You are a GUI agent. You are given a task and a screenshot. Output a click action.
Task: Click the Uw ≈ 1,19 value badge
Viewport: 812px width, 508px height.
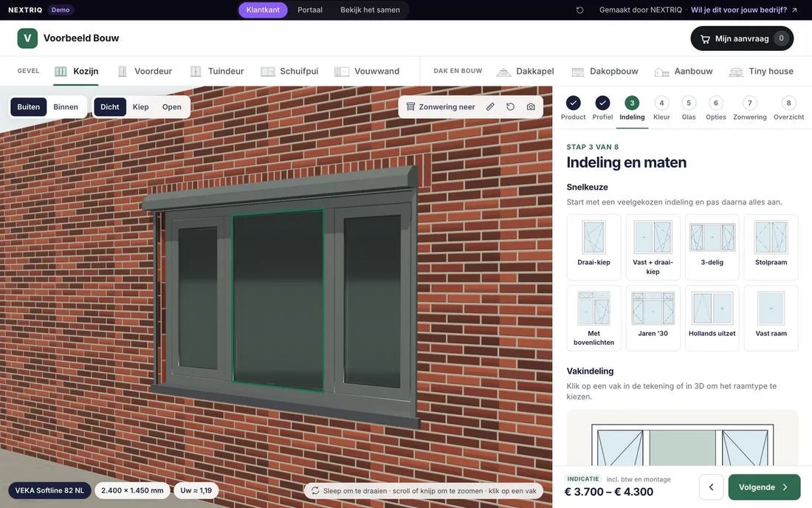pyautogui.click(x=196, y=490)
